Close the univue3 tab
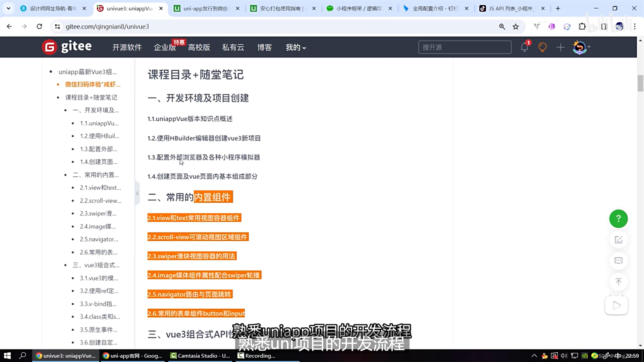This screenshot has height=362, width=644. coord(161,8)
